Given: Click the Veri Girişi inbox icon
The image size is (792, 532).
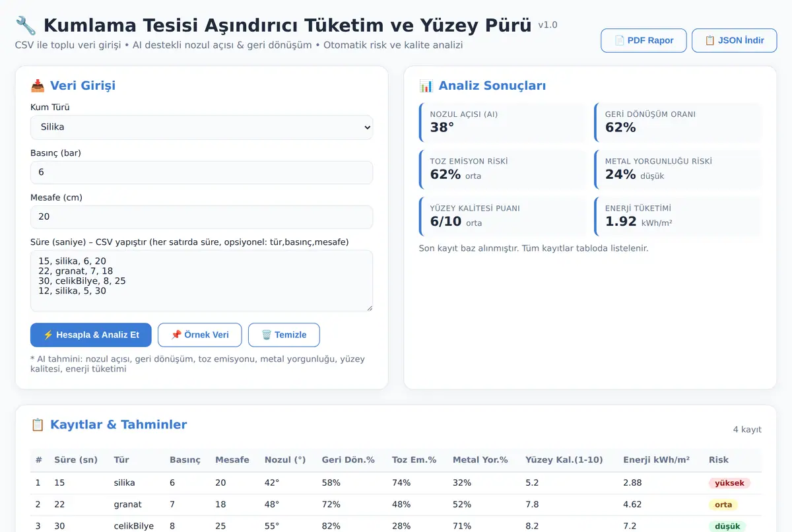Looking at the screenshot, I should click(x=38, y=86).
